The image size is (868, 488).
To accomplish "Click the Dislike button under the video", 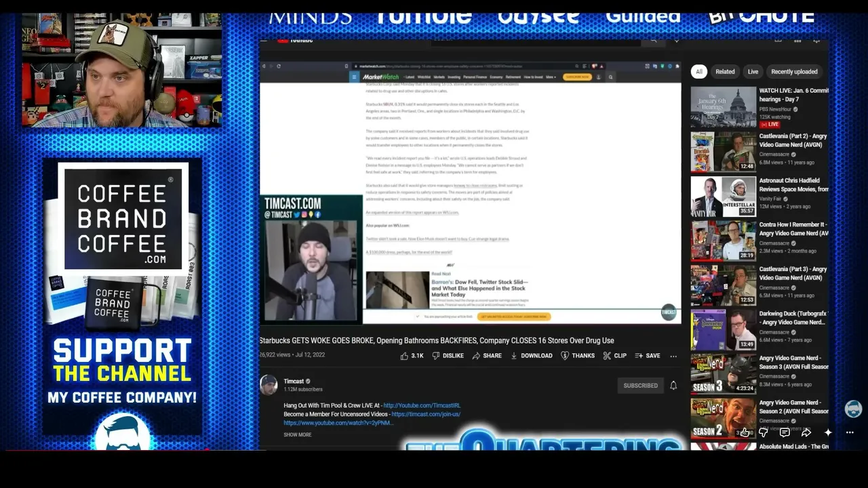I will [448, 356].
